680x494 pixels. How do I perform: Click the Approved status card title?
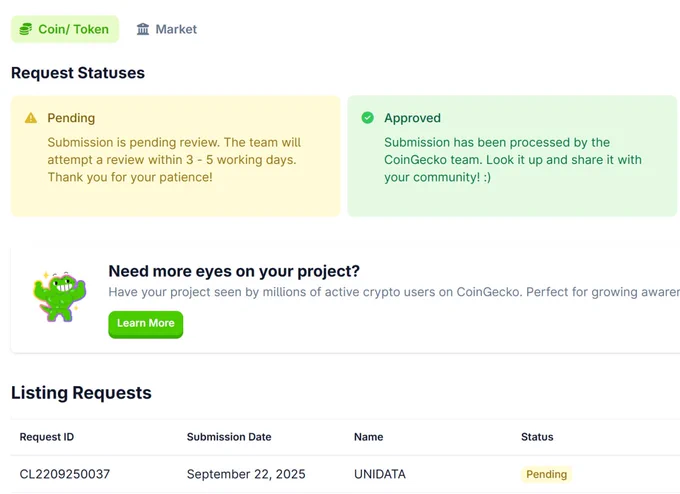pos(412,118)
